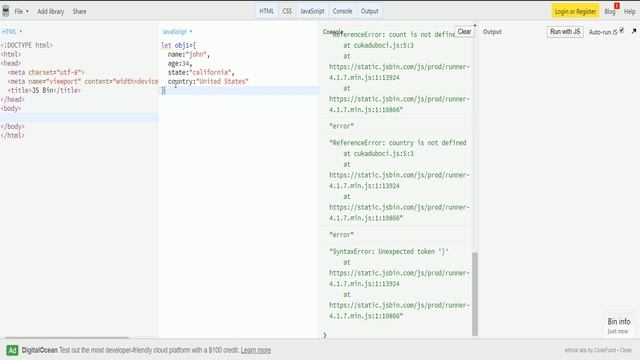Toggle the Output panel tab
The image size is (640, 360).
click(369, 11)
